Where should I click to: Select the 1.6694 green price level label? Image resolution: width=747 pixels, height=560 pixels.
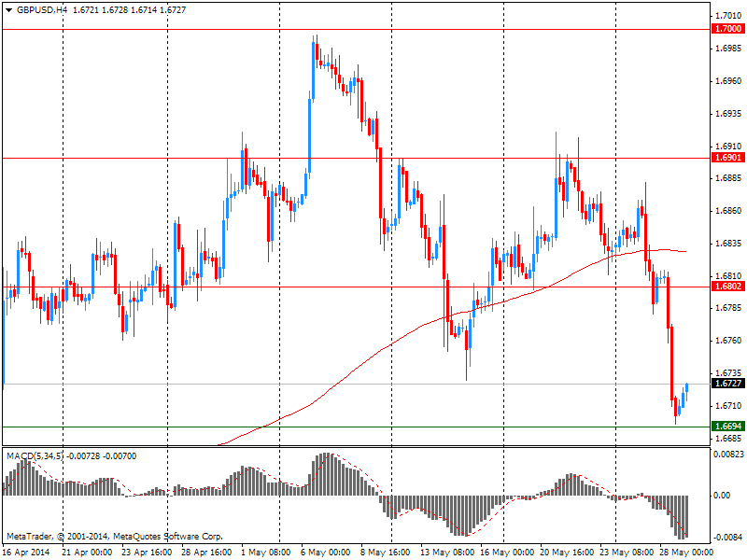point(728,427)
